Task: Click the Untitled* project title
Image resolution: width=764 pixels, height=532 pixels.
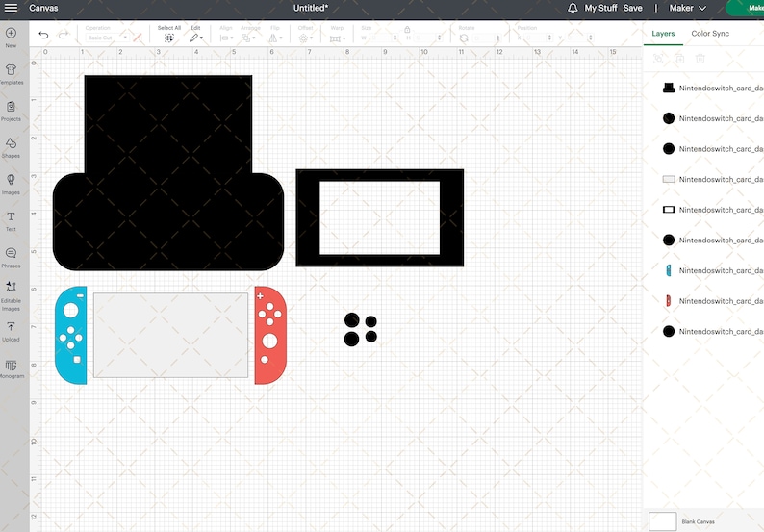Action: (x=311, y=8)
